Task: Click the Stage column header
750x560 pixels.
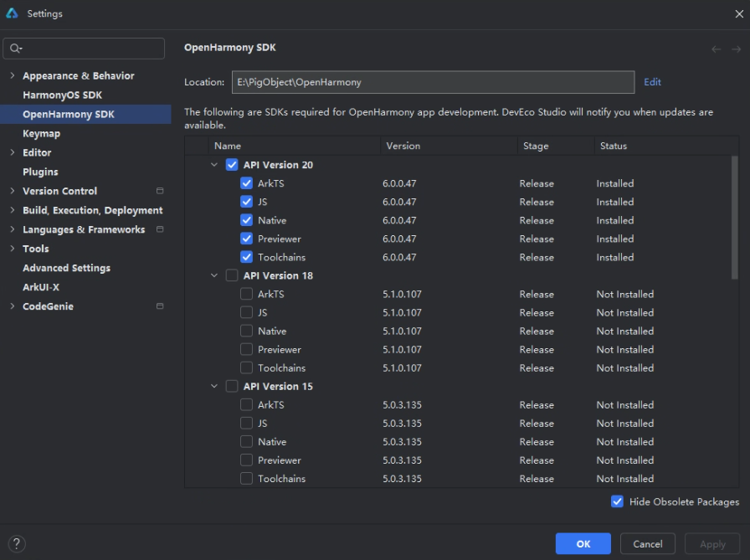Action: click(x=557, y=146)
